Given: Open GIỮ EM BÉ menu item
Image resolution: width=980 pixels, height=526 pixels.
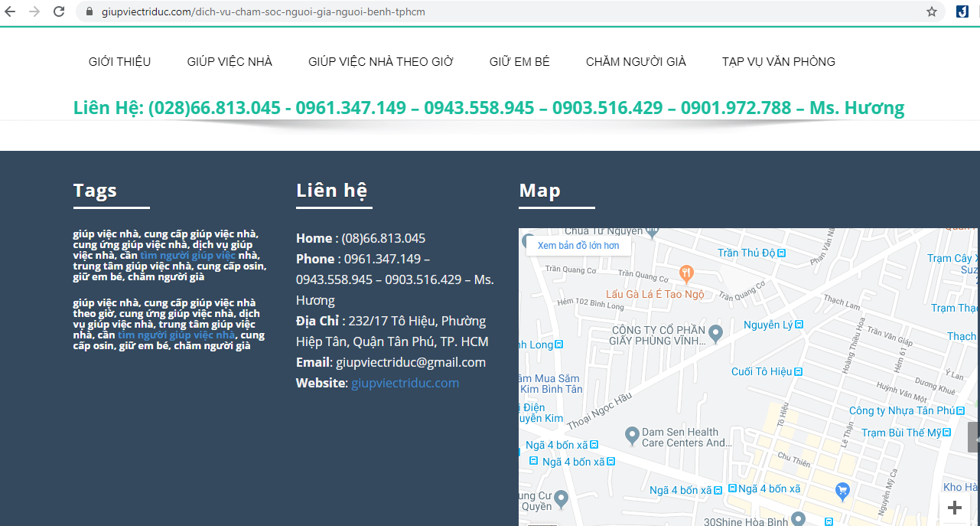Looking at the screenshot, I should tap(519, 62).
